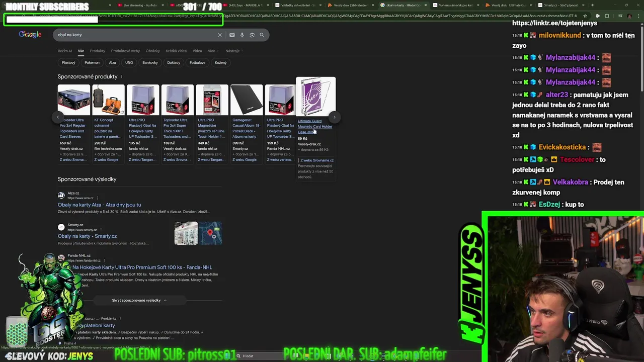644x362 pixels.
Task: Open KF Concept ochranné pouzdro link
Action: (x=107, y=128)
